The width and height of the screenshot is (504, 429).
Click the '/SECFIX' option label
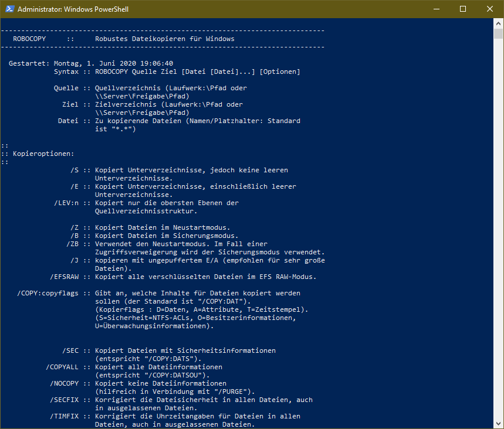coord(65,400)
